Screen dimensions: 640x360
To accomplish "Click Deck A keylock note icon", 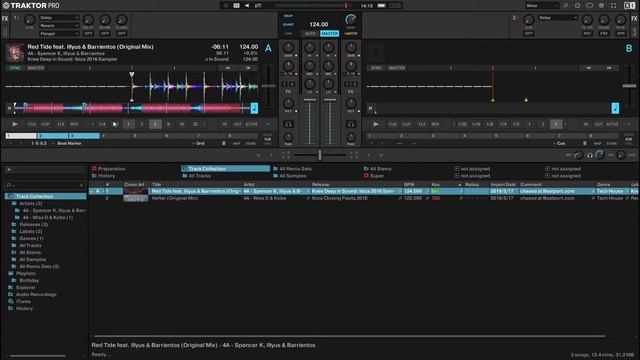I will tap(254, 108).
